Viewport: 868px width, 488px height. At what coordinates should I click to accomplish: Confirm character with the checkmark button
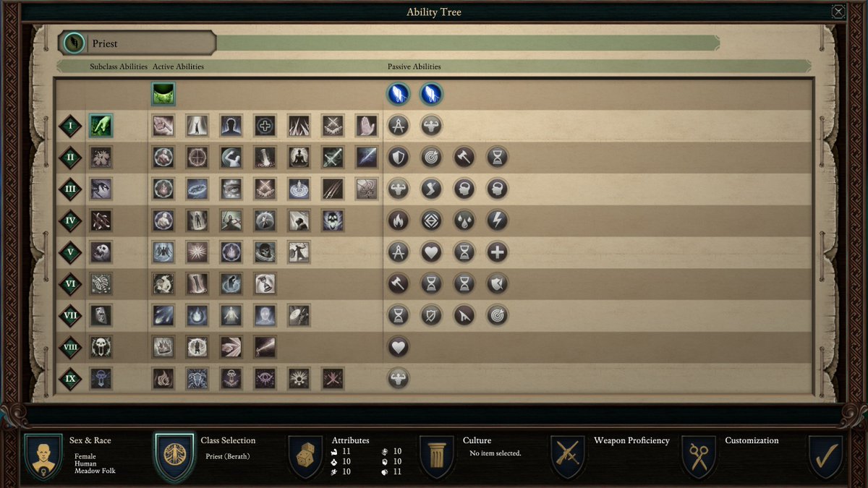(x=825, y=456)
